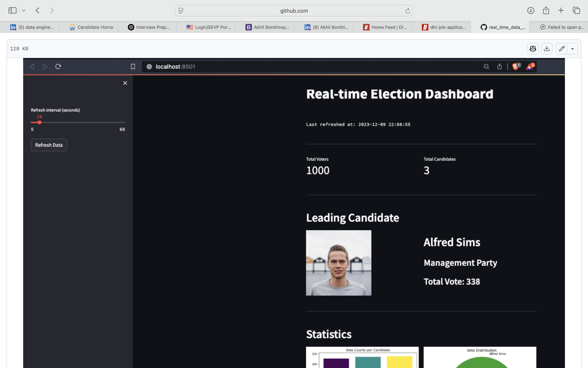Click the website settings icon in address bar
The width and height of the screenshot is (588, 368).
click(181, 11)
